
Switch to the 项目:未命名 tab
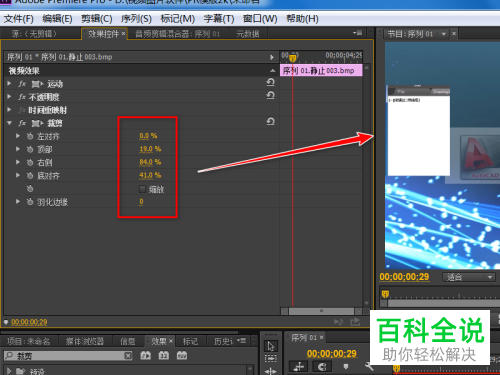(29, 341)
